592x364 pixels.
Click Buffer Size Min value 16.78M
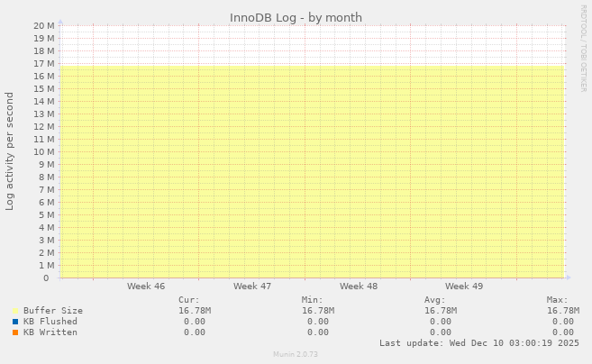click(317, 311)
